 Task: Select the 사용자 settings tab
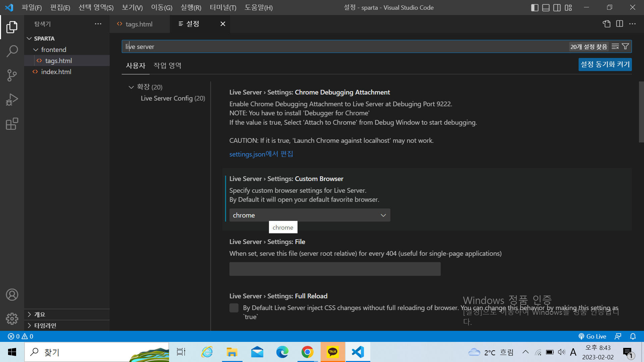tap(136, 66)
